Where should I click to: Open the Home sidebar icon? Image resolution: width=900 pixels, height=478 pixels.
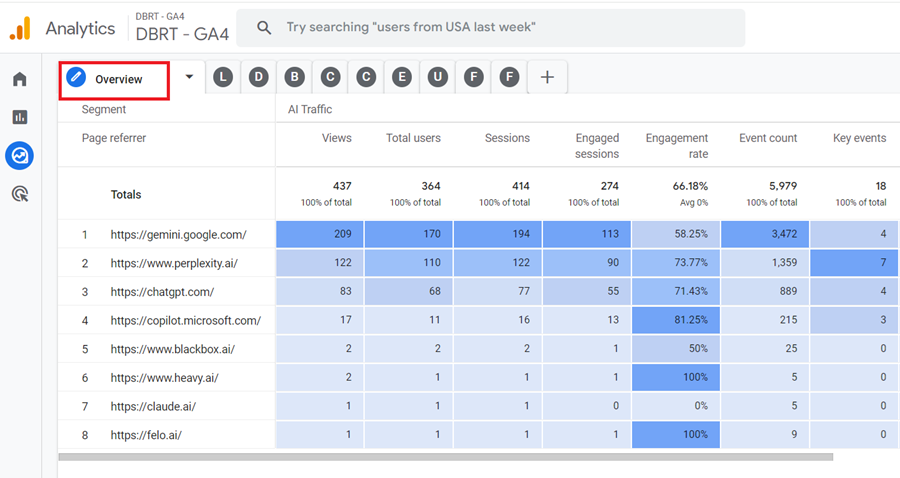[x=20, y=79]
